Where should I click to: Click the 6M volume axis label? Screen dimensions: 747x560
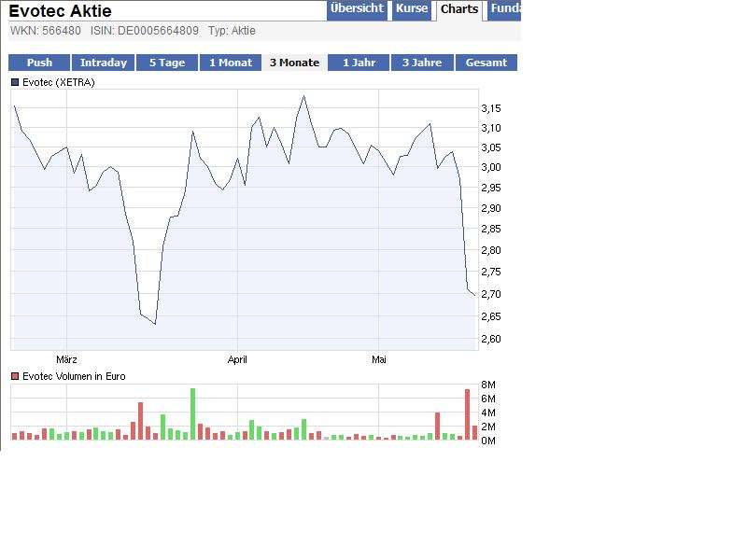pyautogui.click(x=488, y=399)
